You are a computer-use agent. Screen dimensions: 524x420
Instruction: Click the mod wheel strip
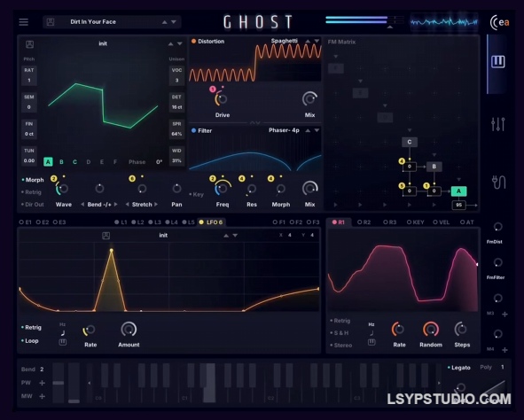(x=74, y=383)
